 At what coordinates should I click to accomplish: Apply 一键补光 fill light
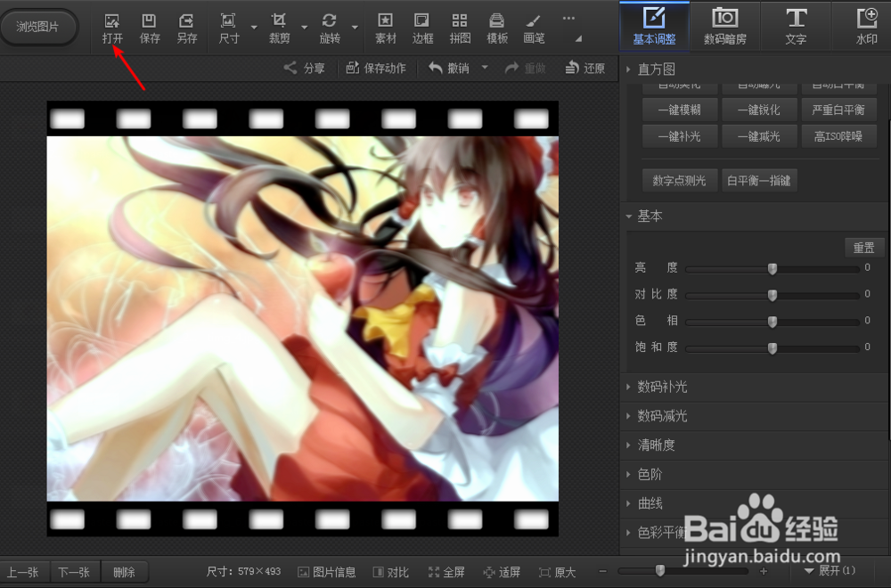click(680, 136)
